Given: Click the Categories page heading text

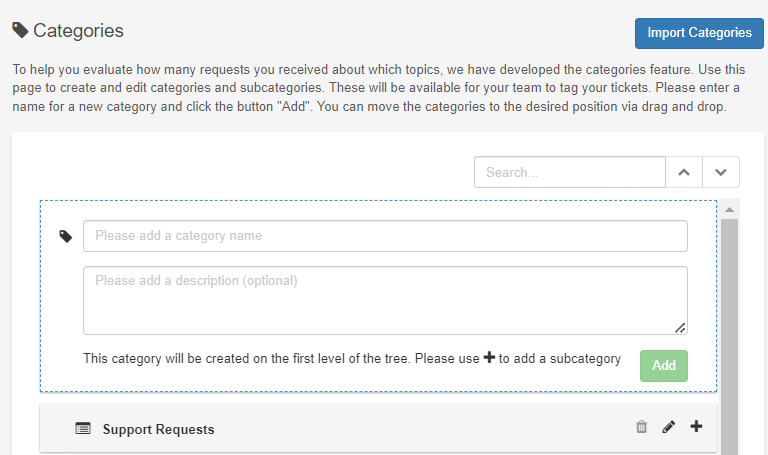Looking at the screenshot, I should tap(78, 31).
